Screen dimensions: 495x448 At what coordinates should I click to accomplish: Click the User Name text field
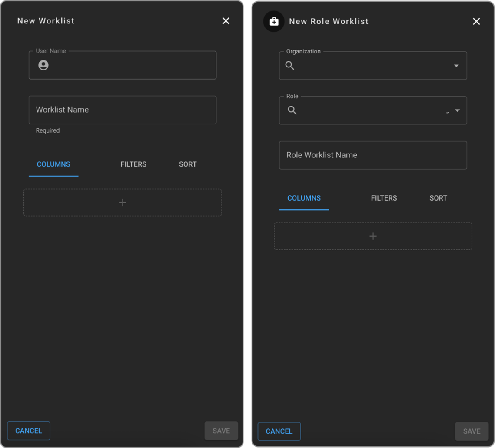[x=122, y=65]
